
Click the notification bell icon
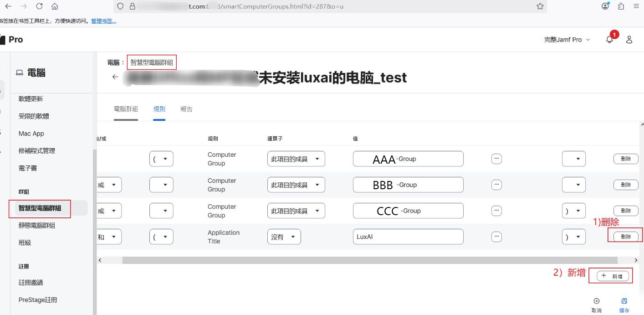click(609, 40)
